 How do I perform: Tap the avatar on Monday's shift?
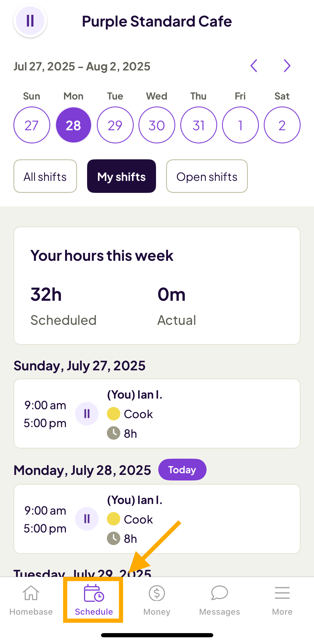pos(87,519)
